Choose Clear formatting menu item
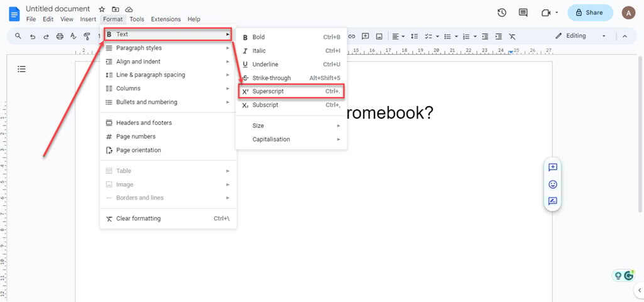The image size is (644, 302). click(x=168, y=218)
